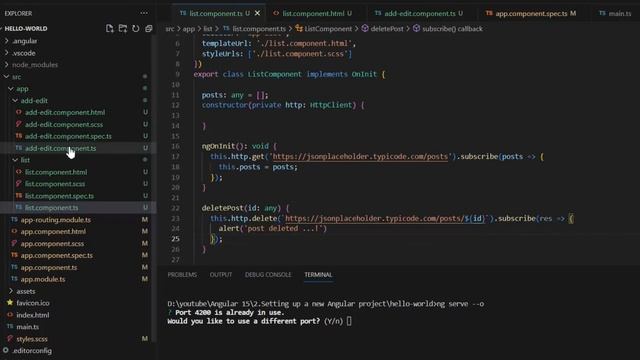Open the Output panel tab
This screenshot has width=640, height=360.
pyautogui.click(x=221, y=275)
